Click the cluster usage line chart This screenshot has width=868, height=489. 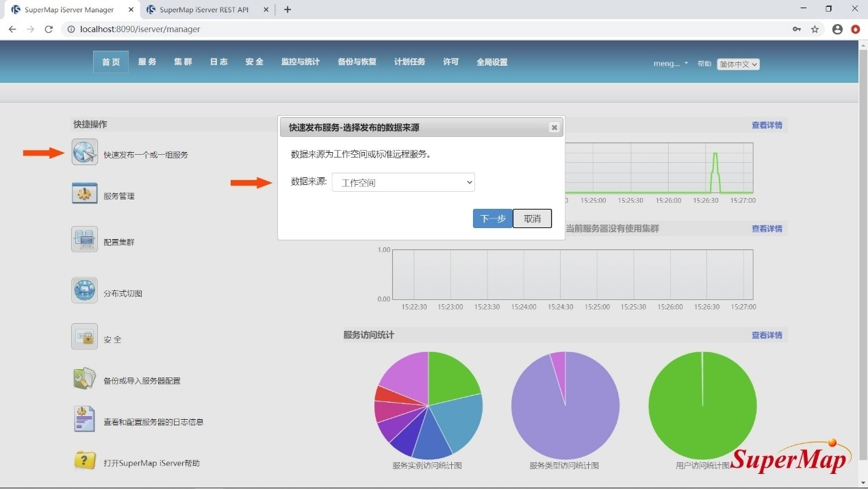pos(573,274)
